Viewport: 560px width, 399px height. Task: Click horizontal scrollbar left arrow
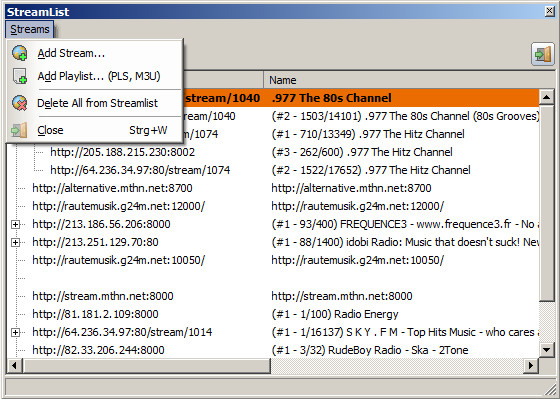[14, 365]
